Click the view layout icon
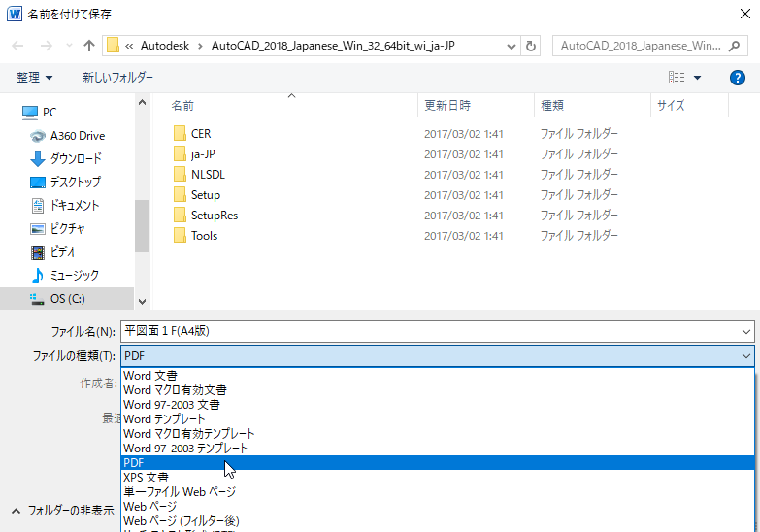 677,78
